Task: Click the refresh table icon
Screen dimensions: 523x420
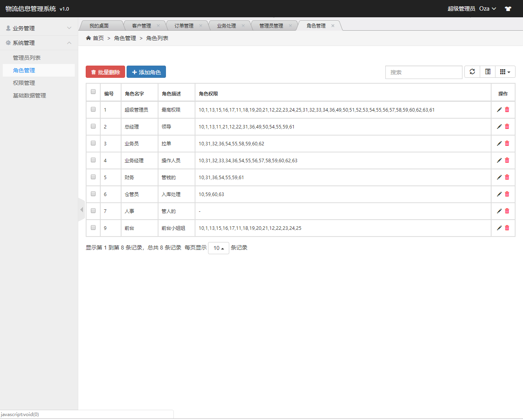Action: (472, 72)
